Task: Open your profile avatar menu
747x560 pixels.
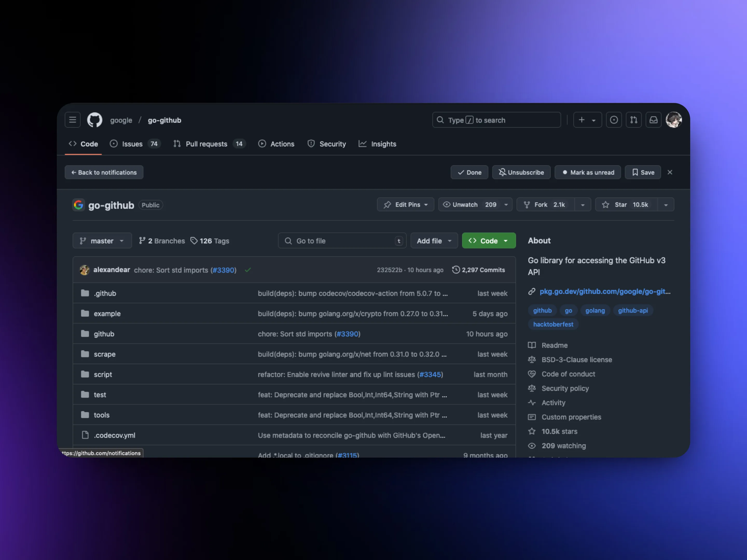Action: 674,120
